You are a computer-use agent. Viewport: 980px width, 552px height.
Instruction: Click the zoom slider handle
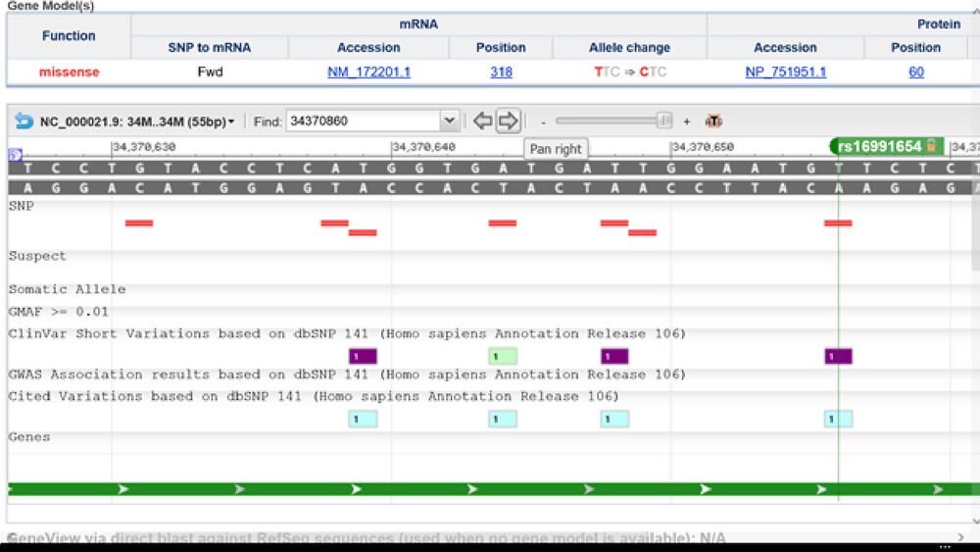pos(664,121)
